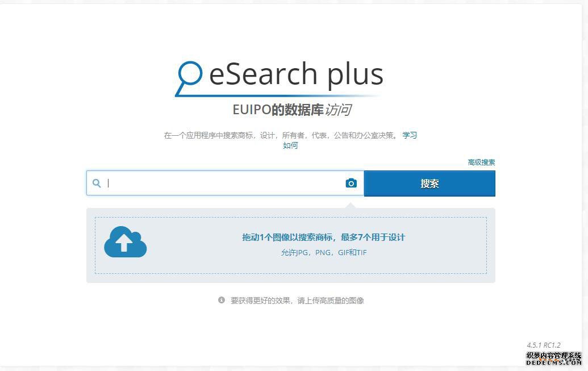This screenshot has width=588, height=371.
Task: Click the upload quality tip text
Action: pyautogui.click(x=297, y=300)
